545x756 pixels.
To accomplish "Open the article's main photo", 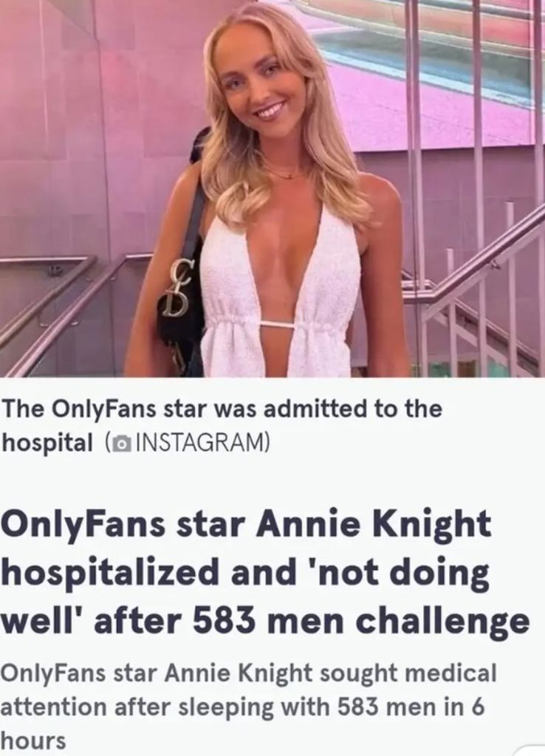I will [272, 188].
